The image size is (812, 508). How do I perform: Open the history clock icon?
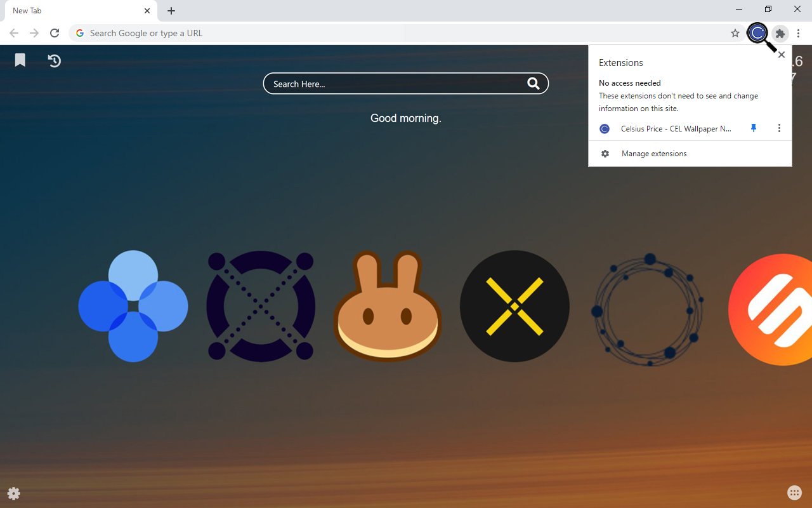(55, 60)
